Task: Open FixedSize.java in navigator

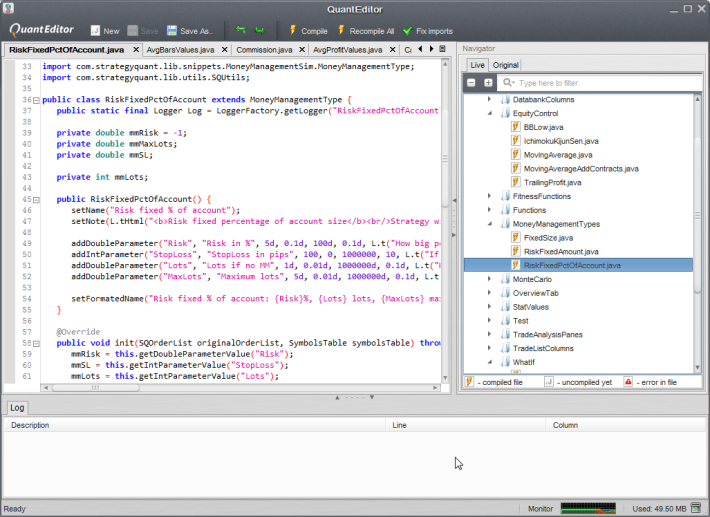Action: pyautogui.click(x=548, y=238)
